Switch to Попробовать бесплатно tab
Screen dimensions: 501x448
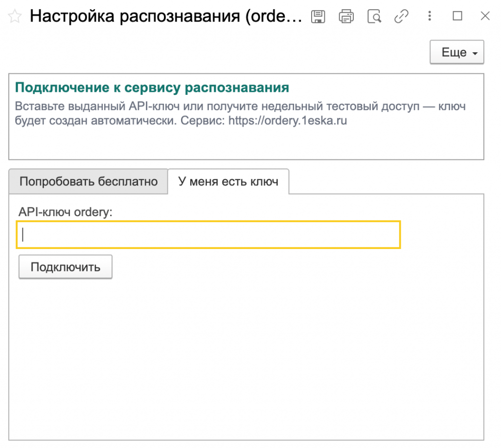click(x=88, y=181)
